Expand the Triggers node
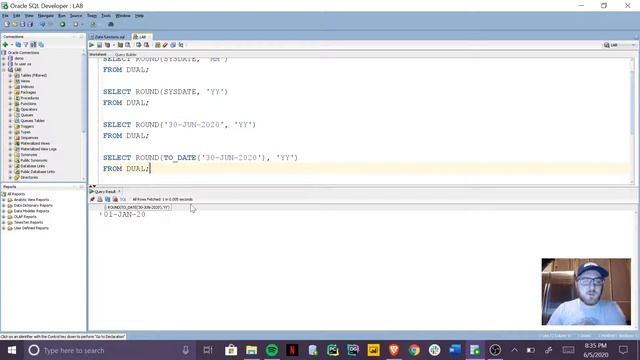The width and height of the screenshot is (640, 360). [x=11, y=127]
